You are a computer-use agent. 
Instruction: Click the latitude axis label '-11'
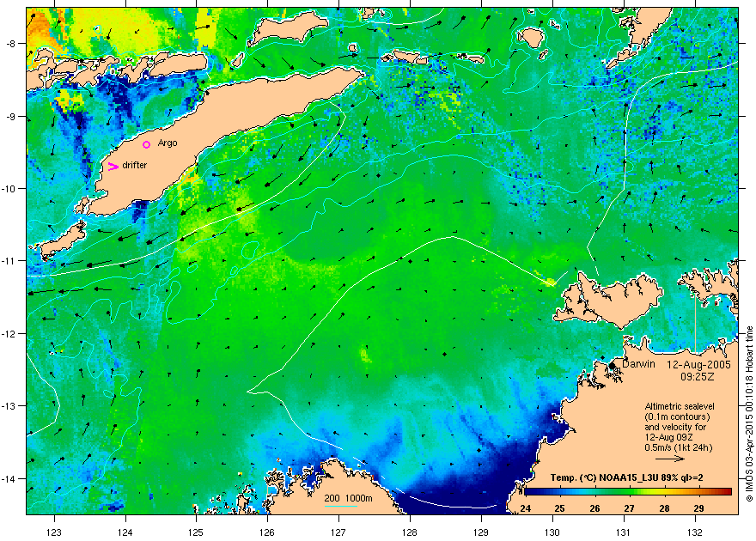click(x=9, y=260)
